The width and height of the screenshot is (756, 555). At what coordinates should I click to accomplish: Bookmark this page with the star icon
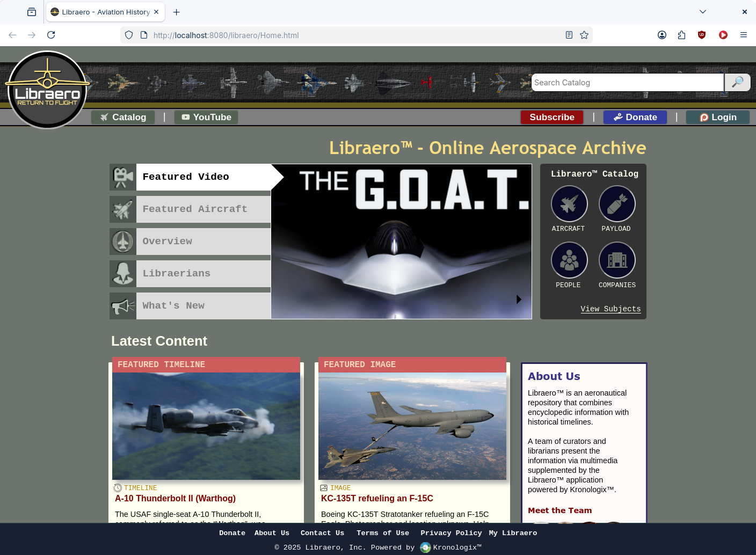[584, 35]
